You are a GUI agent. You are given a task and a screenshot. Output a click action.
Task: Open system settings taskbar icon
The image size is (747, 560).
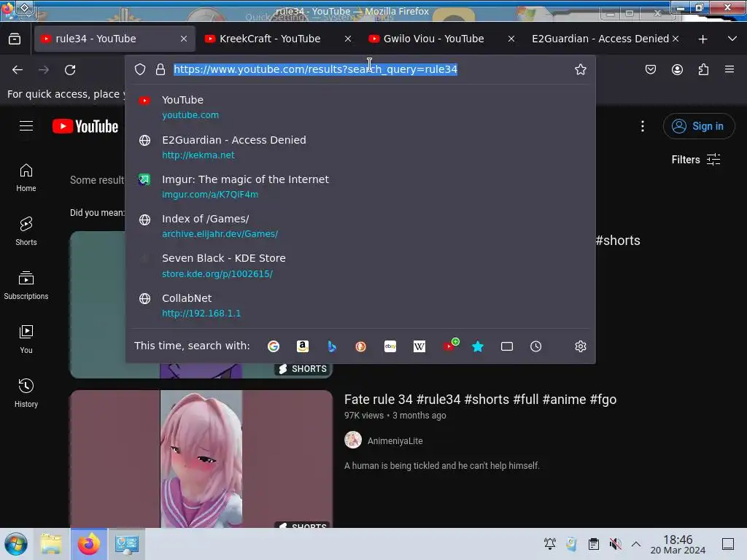pos(127,544)
